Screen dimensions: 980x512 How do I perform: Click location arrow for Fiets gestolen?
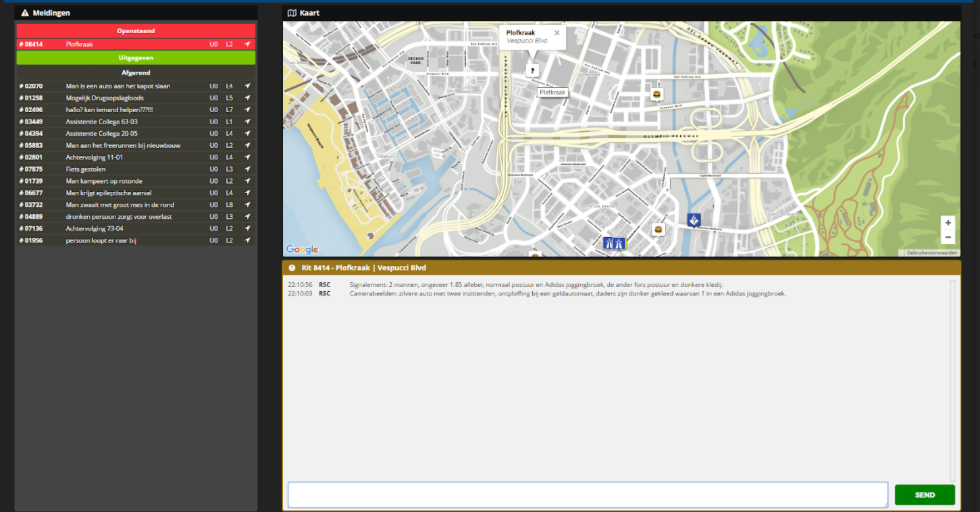pyautogui.click(x=247, y=170)
